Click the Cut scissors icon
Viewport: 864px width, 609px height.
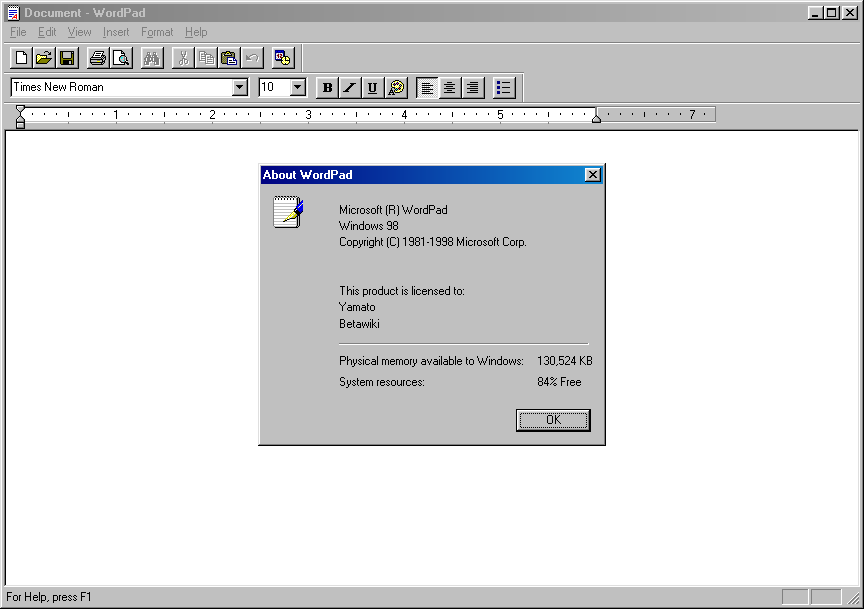click(183, 58)
